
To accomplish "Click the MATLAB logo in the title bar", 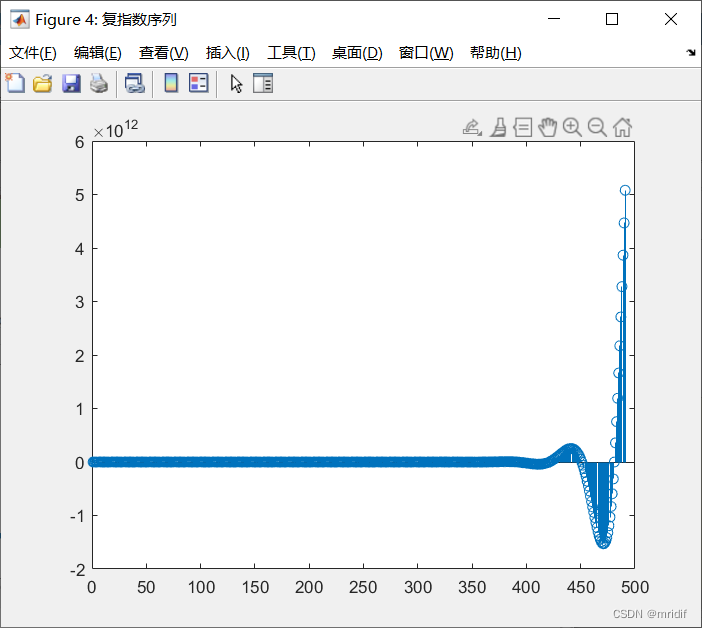I will coord(20,19).
